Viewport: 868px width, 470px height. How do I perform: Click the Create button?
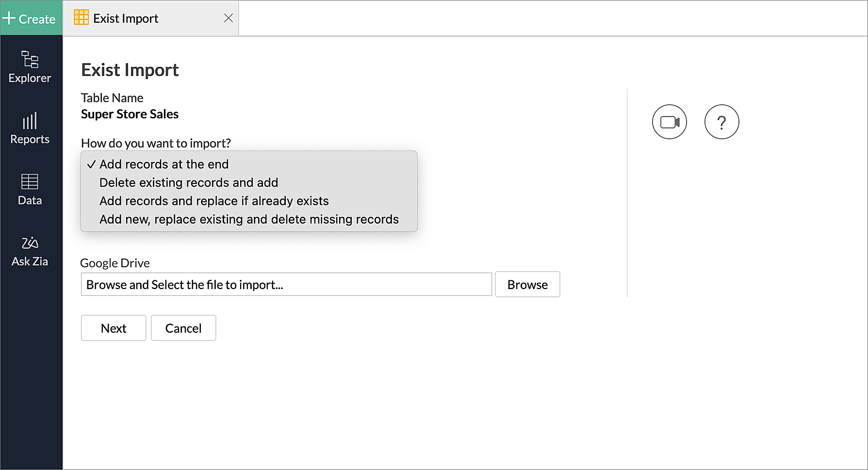coord(30,18)
